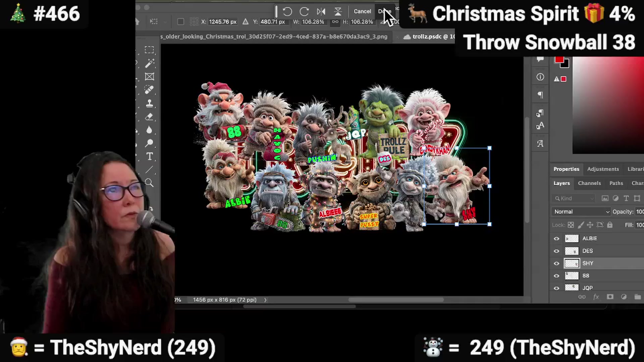Edit the width percentage field
Image resolution: width=644 pixels, height=362 pixels.
tap(313, 22)
